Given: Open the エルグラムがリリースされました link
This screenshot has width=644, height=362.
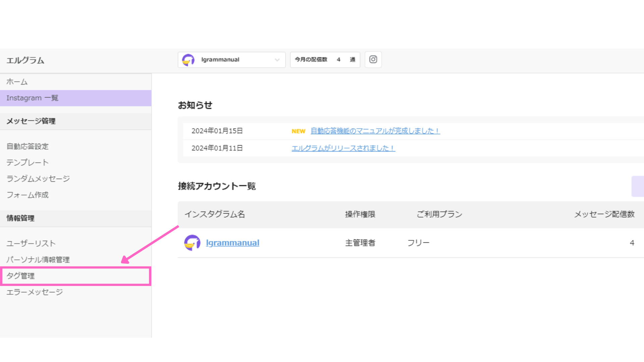Looking at the screenshot, I should tap(343, 148).
